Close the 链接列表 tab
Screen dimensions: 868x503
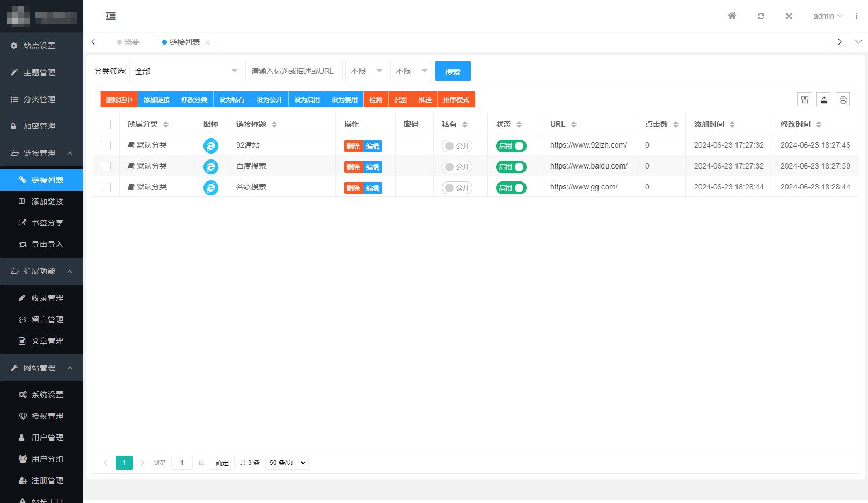[x=208, y=42]
